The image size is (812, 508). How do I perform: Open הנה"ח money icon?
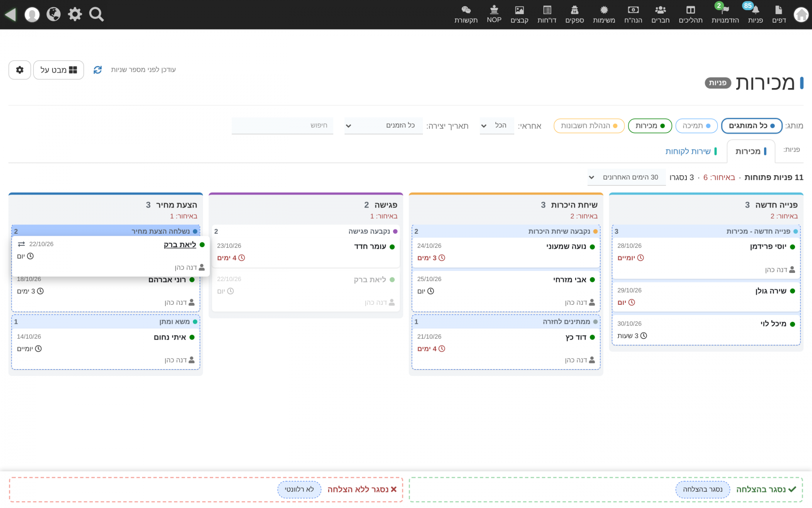633,15
